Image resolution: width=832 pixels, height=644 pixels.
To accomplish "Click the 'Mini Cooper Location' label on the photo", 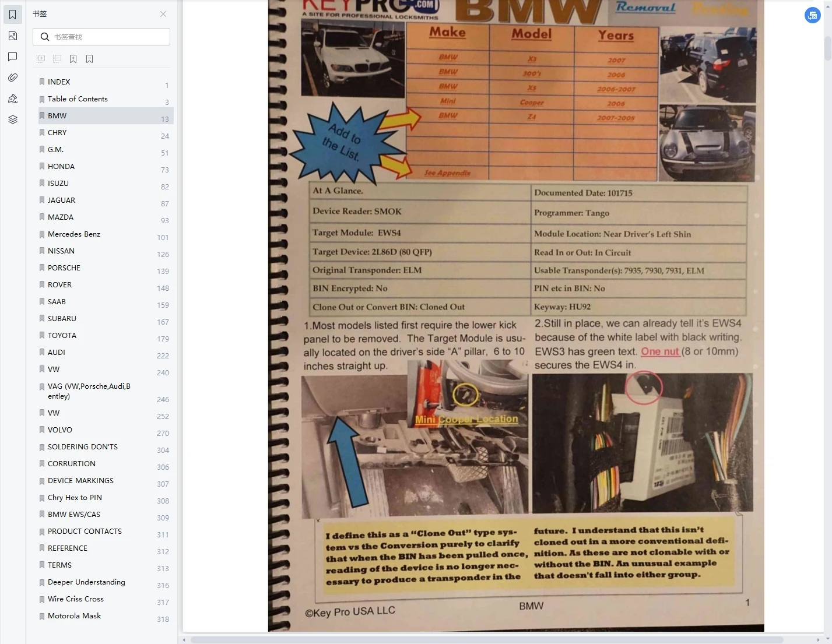I will (x=466, y=419).
